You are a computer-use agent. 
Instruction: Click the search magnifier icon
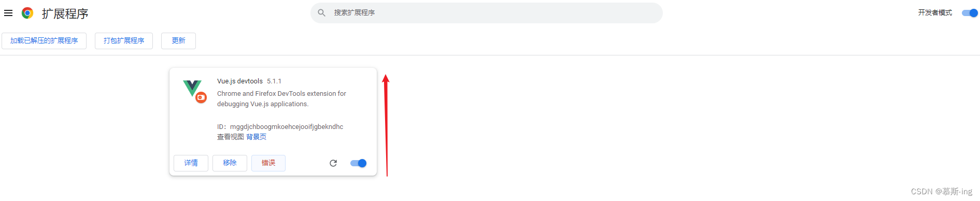click(322, 12)
